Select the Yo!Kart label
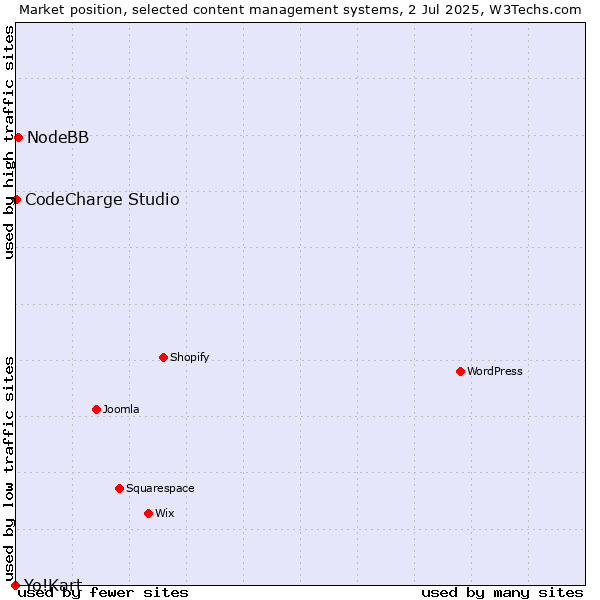600x600 pixels. [53, 585]
